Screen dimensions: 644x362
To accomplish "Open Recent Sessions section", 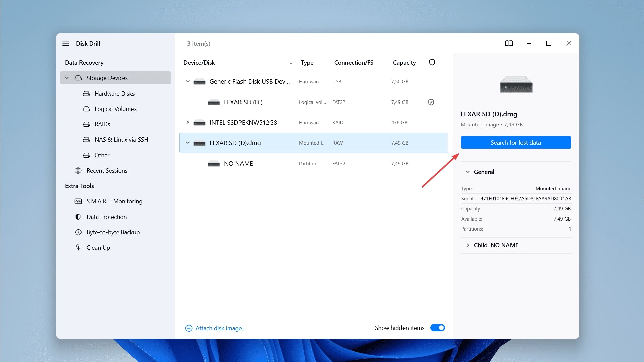I will pyautogui.click(x=107, y=170).
